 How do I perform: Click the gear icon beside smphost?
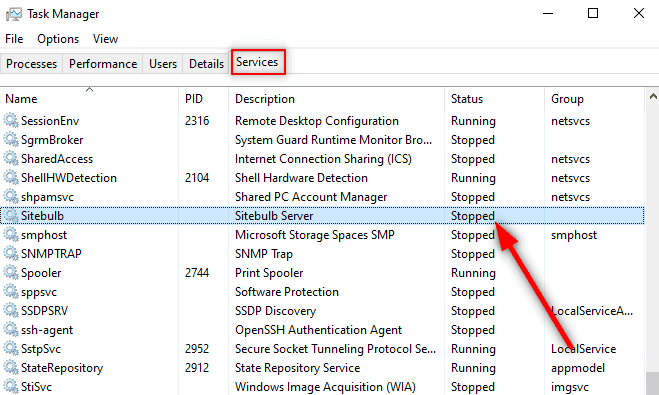point(11,234)
